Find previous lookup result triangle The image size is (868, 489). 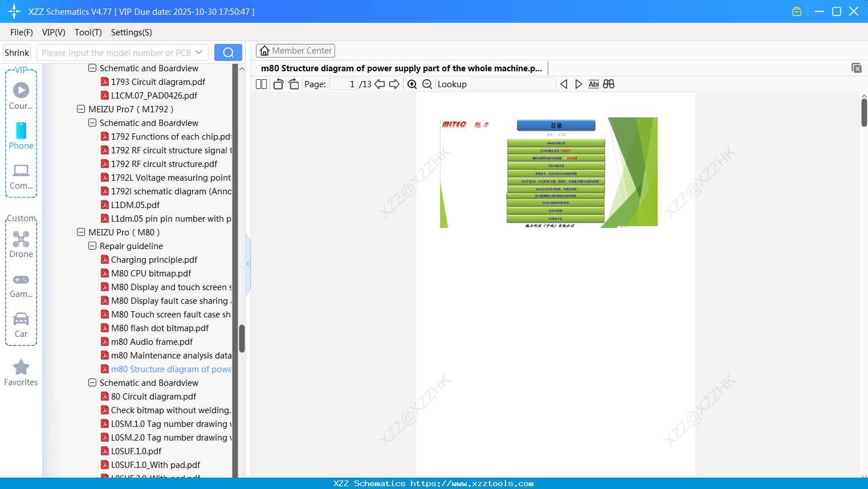click(564, 84)
